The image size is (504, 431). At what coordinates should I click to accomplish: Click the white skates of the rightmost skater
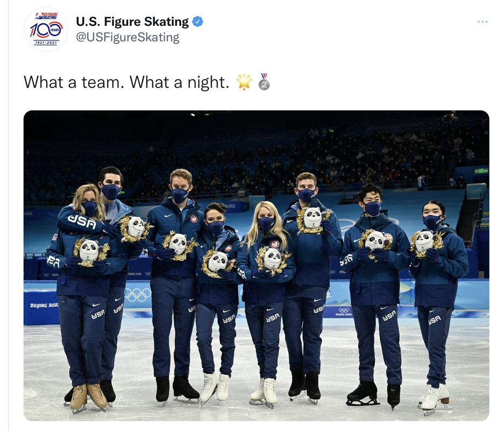435,398
